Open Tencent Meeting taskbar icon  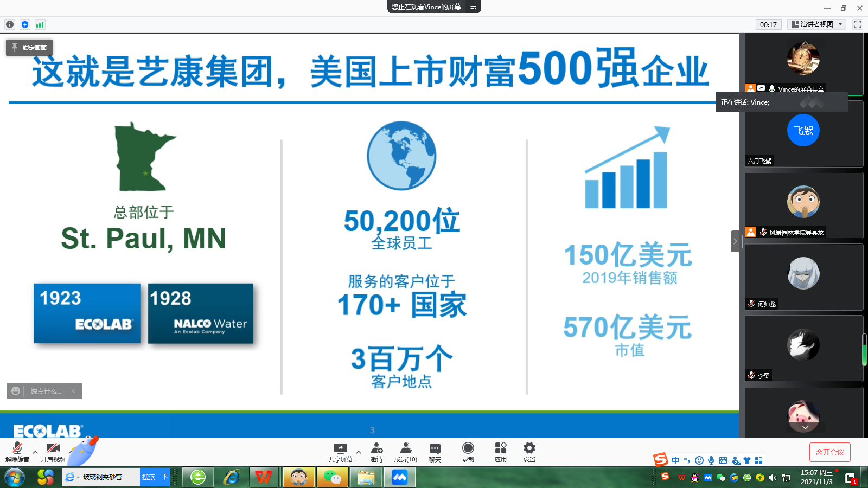pyautogui.click(x=400, y=477)
